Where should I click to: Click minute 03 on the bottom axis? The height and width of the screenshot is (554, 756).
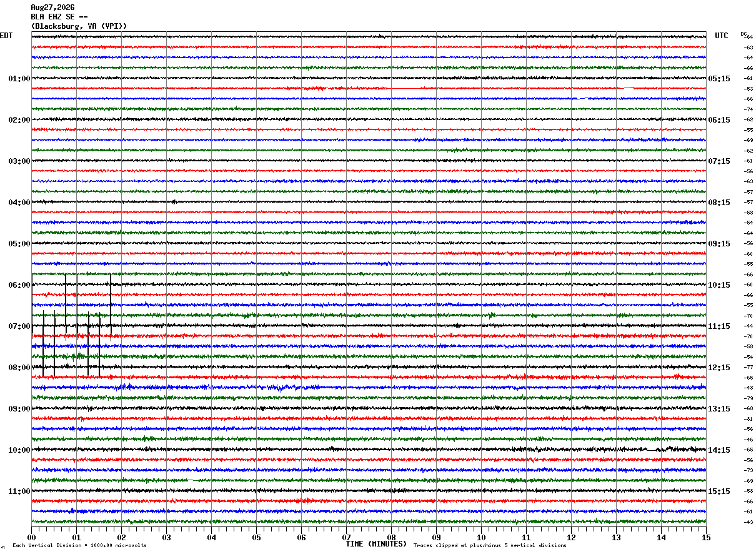[x=166, y=537]
